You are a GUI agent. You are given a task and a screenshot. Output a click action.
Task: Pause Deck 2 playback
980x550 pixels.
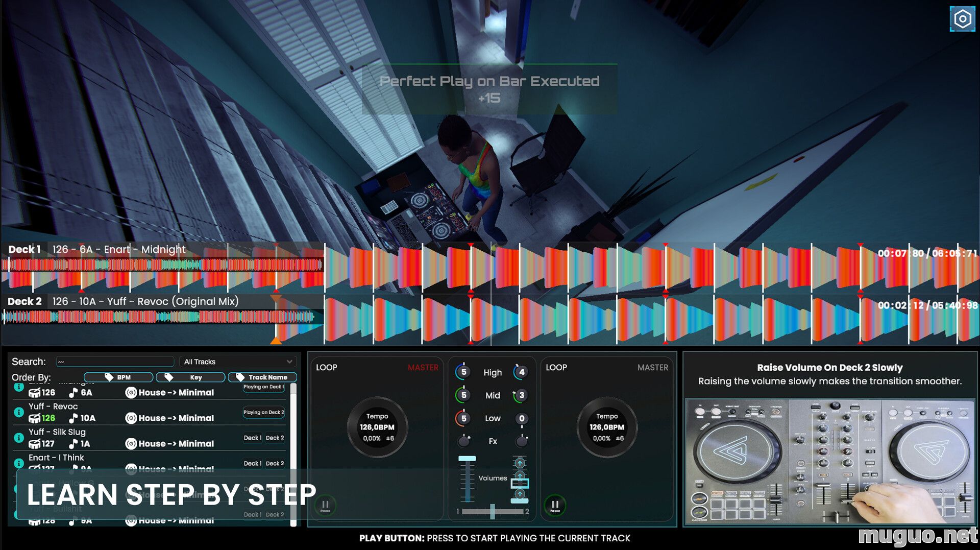pos(555,505)
